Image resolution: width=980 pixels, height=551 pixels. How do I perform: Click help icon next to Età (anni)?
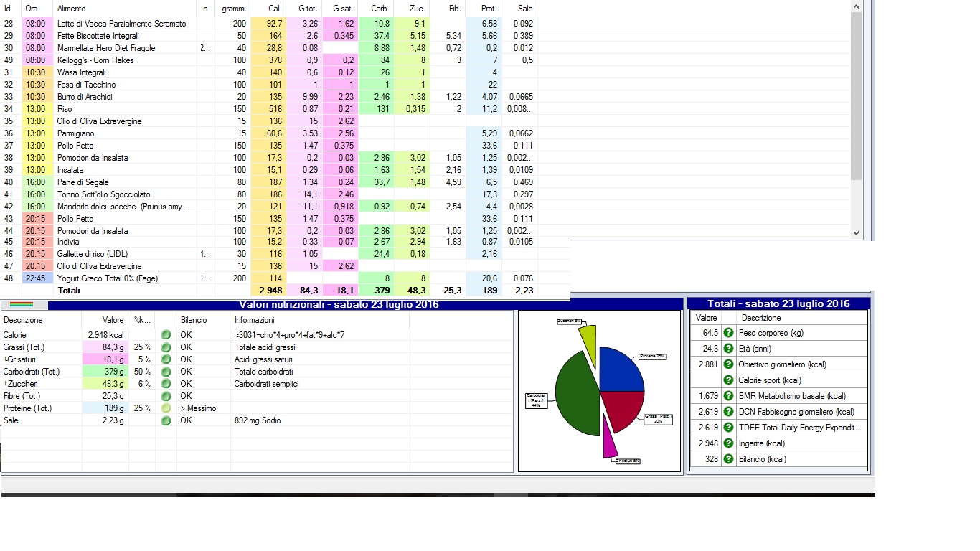pyautogui.click(x=728, y=349)
